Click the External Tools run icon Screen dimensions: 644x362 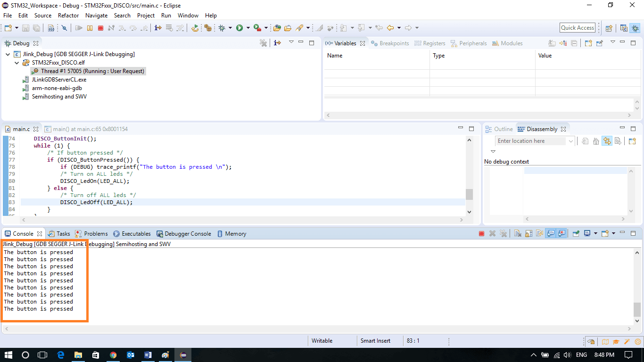[257, 28]
